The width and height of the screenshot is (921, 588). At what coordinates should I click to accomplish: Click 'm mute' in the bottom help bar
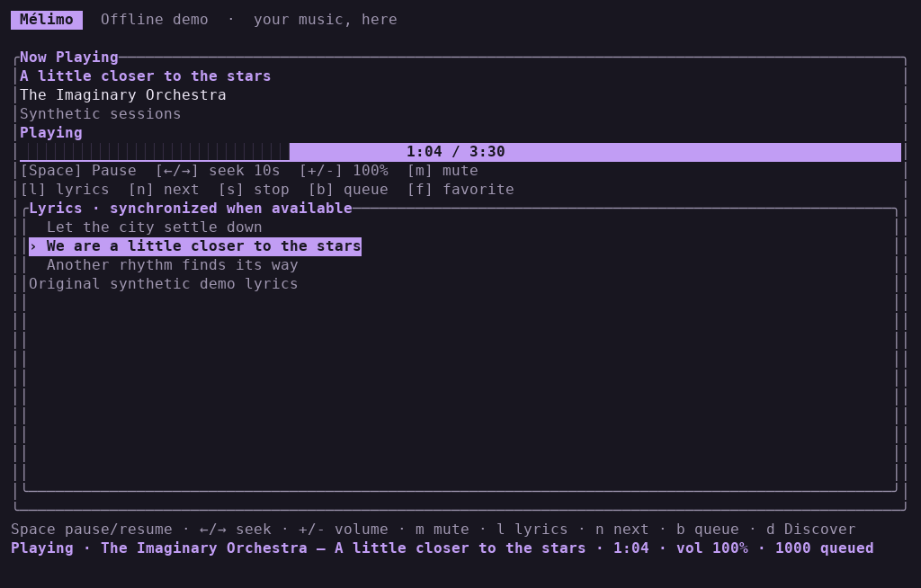(x=443, y=530)
